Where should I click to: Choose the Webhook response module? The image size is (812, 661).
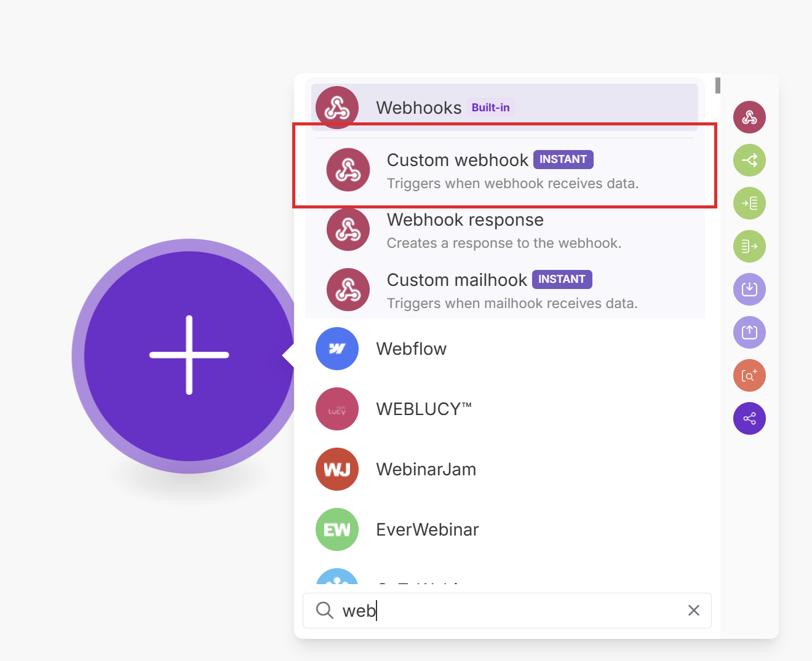(x=504, y=230)
